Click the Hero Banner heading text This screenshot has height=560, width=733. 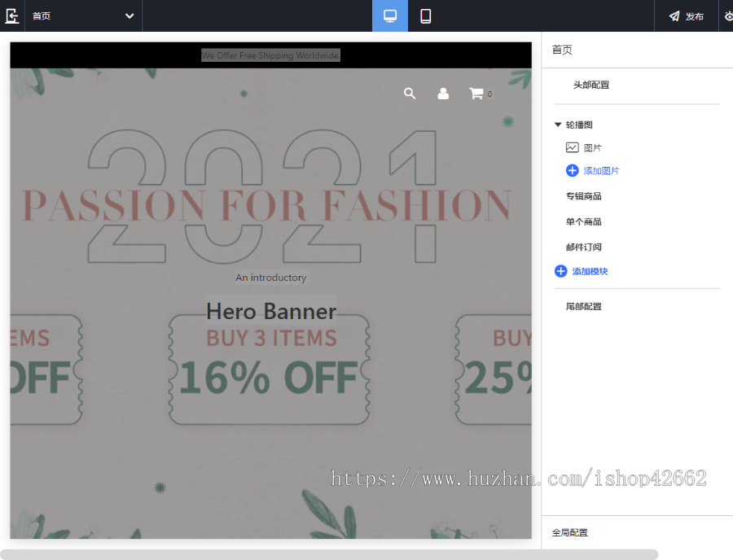point(271,311)
